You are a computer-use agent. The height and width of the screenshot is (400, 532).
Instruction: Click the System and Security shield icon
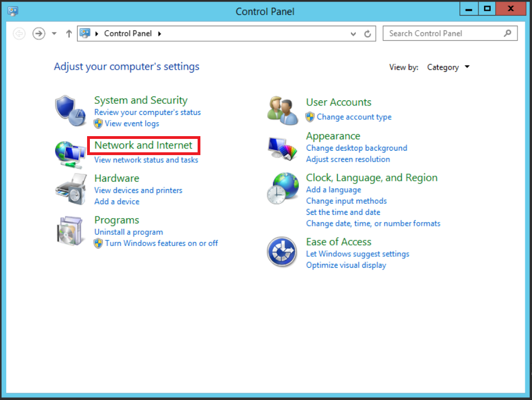70,111
